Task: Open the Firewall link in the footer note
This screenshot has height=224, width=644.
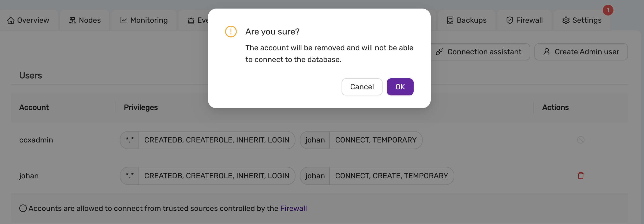Action: point(293,208)
